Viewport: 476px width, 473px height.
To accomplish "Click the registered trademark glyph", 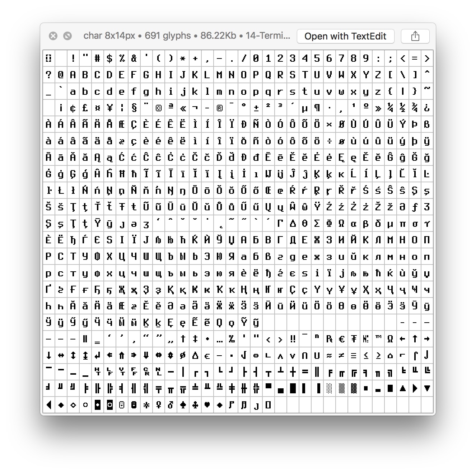I will point(219,108).
